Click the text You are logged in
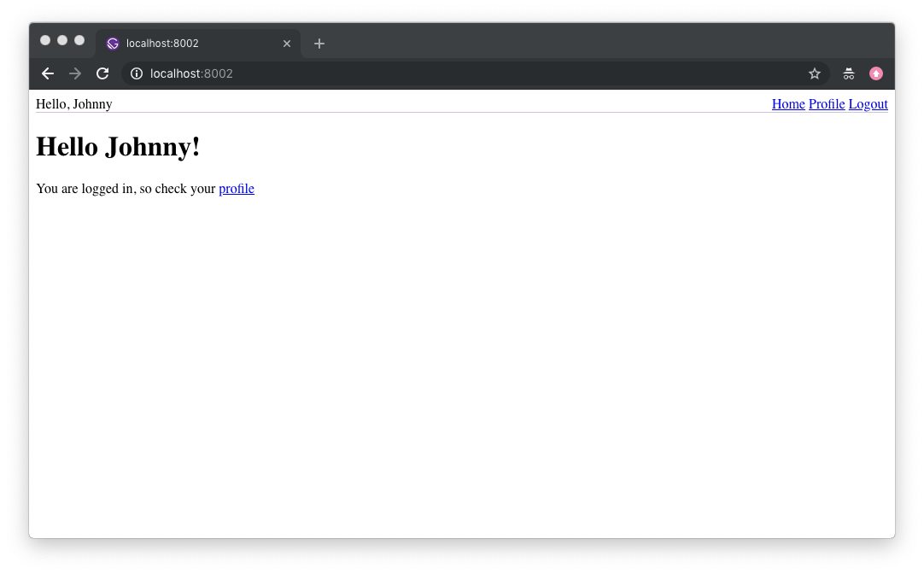The width and height of the screenshot is (924, 574). click(x=85, y=189)
